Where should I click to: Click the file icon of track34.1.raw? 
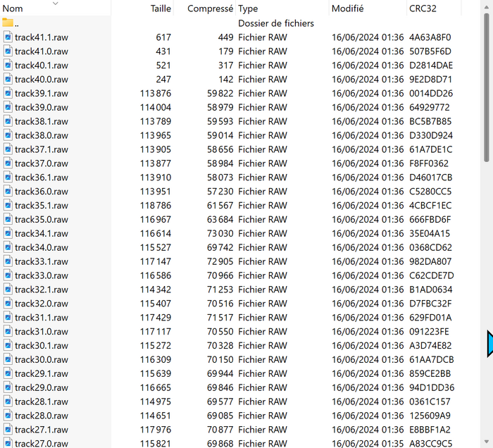tap(8, 233)
